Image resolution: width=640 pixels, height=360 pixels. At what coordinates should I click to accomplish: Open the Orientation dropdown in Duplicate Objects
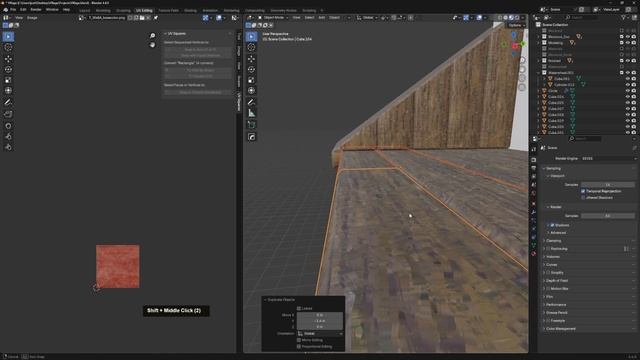click(x=320, y=333)
